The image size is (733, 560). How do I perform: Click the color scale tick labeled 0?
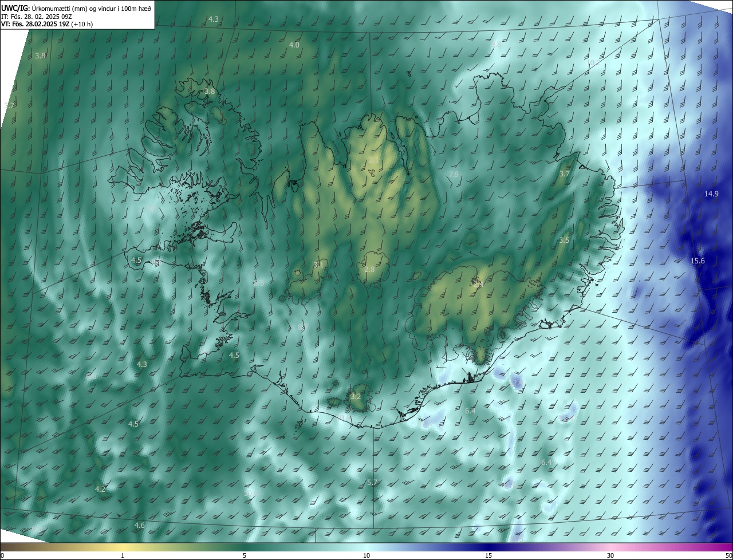tap(2, 555)
